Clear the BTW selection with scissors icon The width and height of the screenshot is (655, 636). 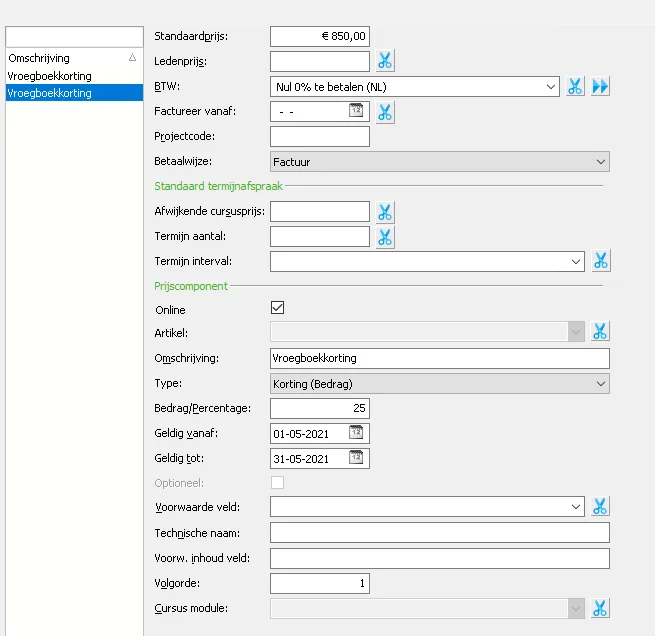click(575, 86)
